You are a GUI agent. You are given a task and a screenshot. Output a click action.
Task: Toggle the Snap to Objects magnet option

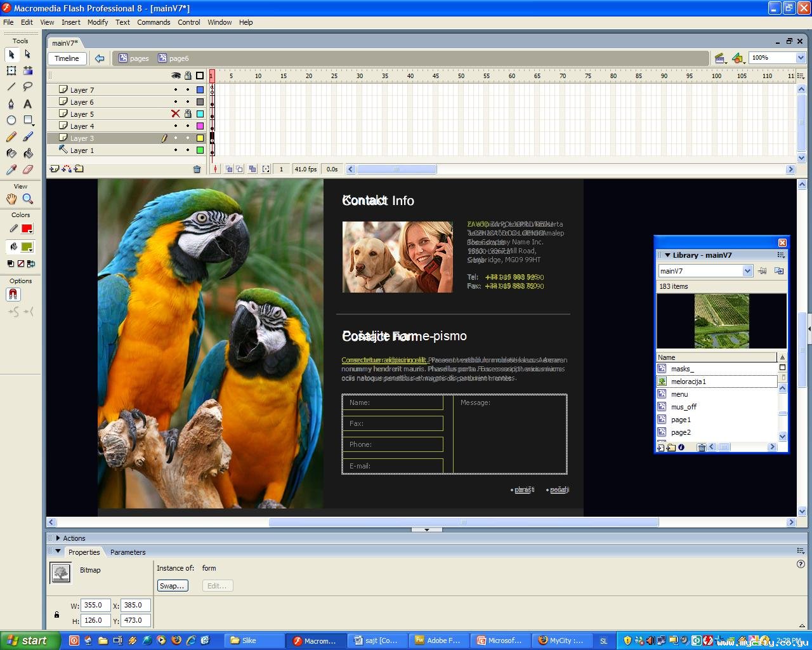13,295
